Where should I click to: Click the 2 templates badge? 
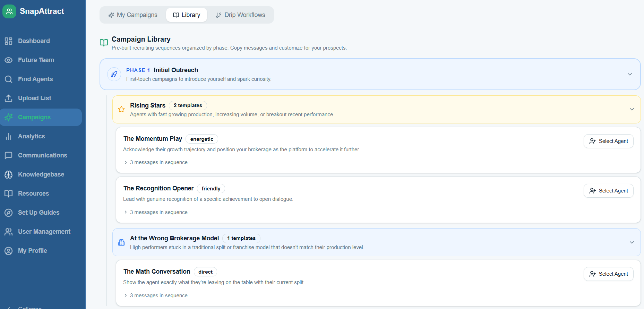pyautogui.click(x=188, y=105)
